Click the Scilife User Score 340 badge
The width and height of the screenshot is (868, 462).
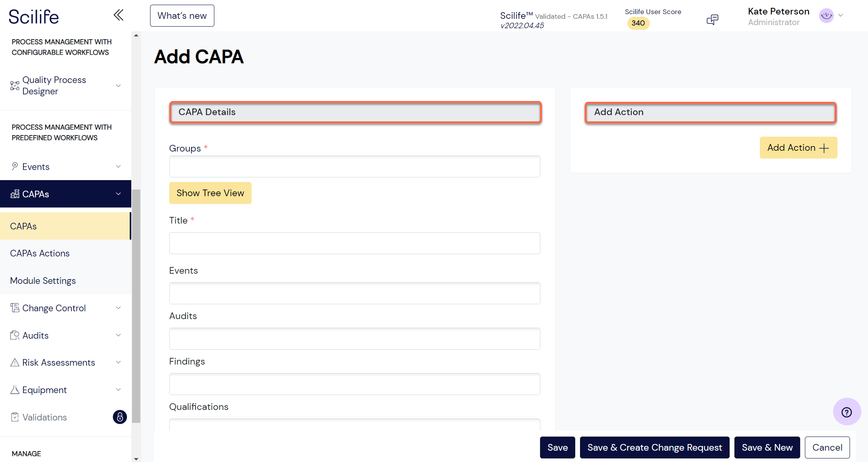638,23
